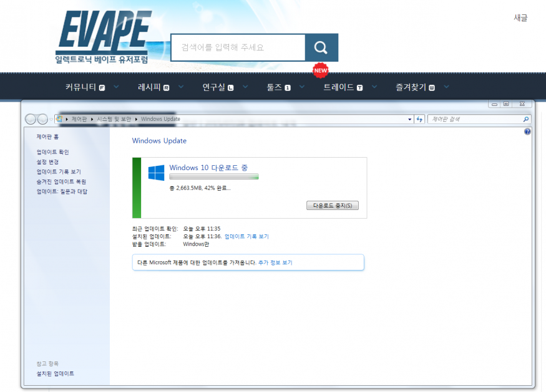546x392 pixels.
Task: Open the 연구실 menu
Action: (x=214, y=87)
